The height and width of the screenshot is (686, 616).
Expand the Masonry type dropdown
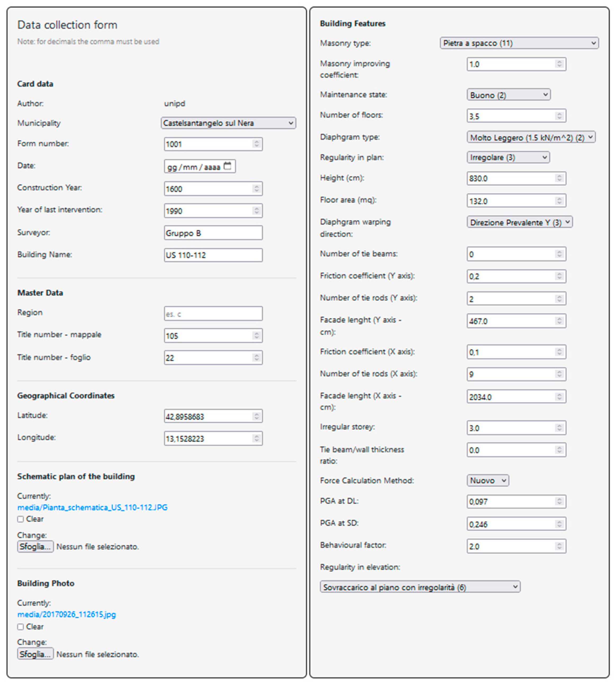(x=519, y=43)
